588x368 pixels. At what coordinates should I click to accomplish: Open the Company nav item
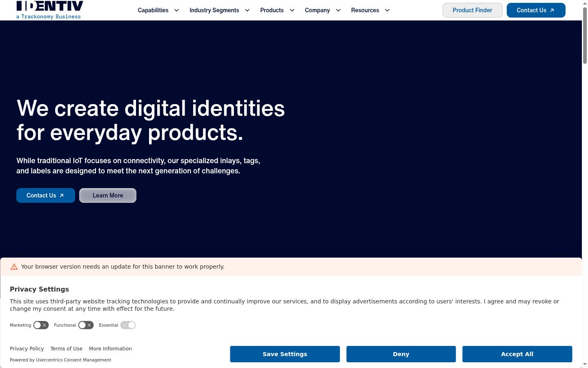(317, 10)
